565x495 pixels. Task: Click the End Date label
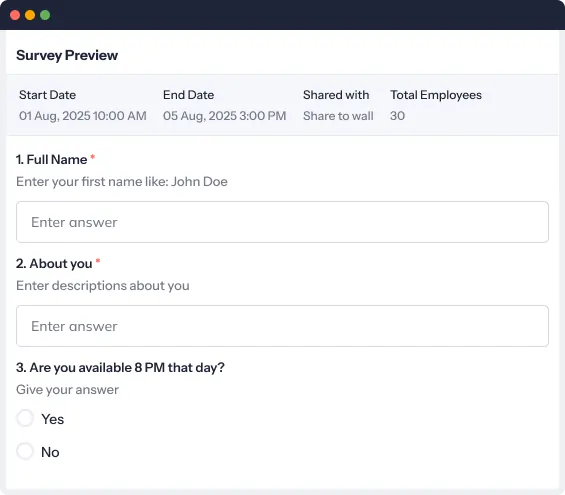pos(188,95)
